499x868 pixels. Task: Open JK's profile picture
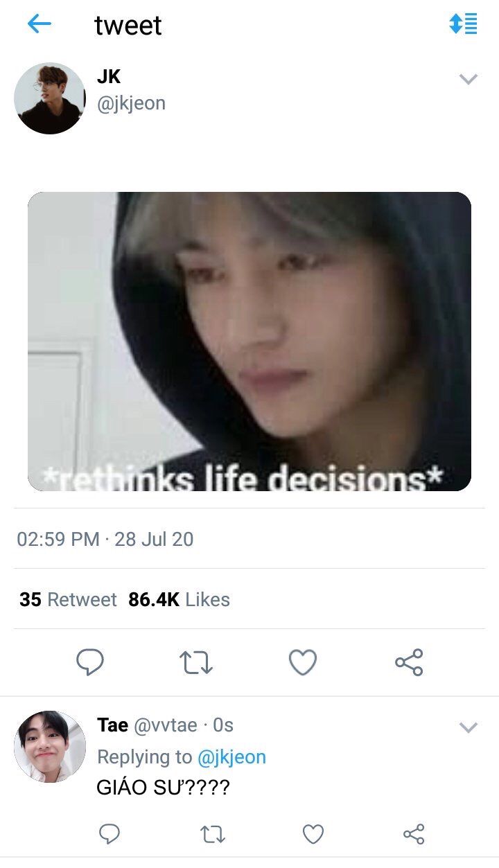pyautogui.click(x=49, y=98)
